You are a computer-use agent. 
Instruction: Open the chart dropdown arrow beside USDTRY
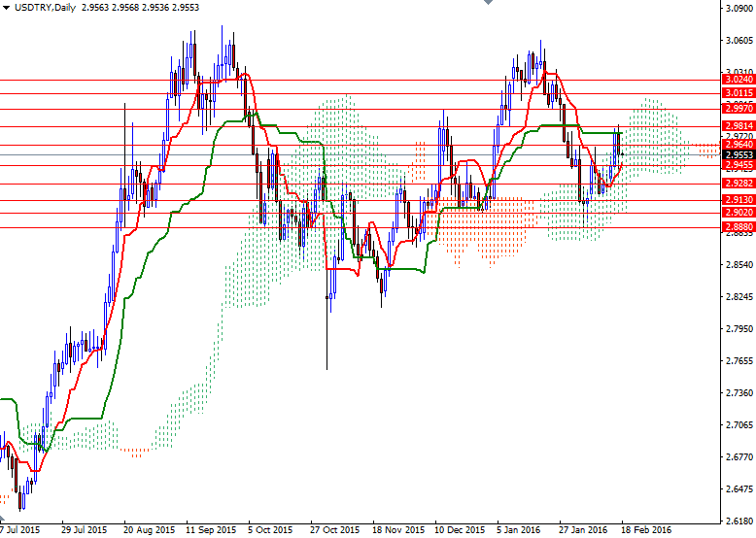[x=6, y=8]
